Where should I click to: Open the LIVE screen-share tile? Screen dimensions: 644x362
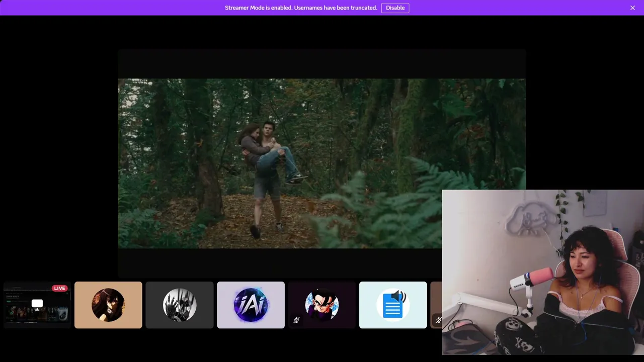(x=37, y=305)
